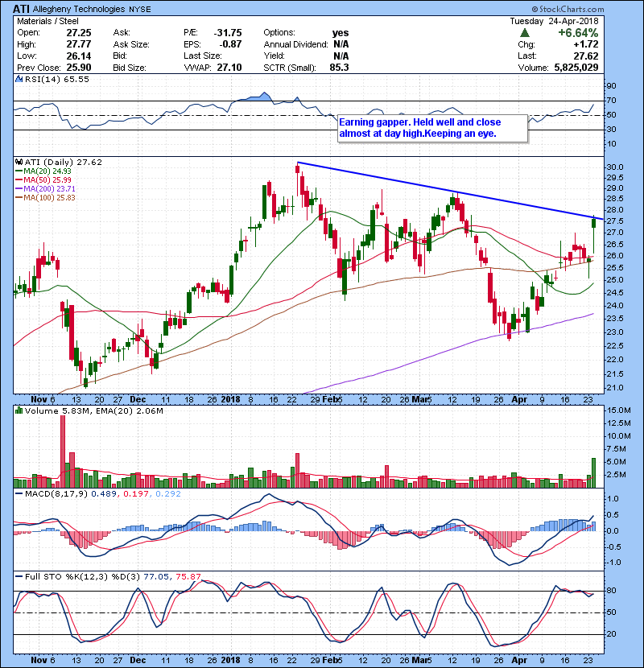The image size is (644, 668).
Task: Click the RSI(14) 65.55 panel label
Action: [x=57, y=79]
